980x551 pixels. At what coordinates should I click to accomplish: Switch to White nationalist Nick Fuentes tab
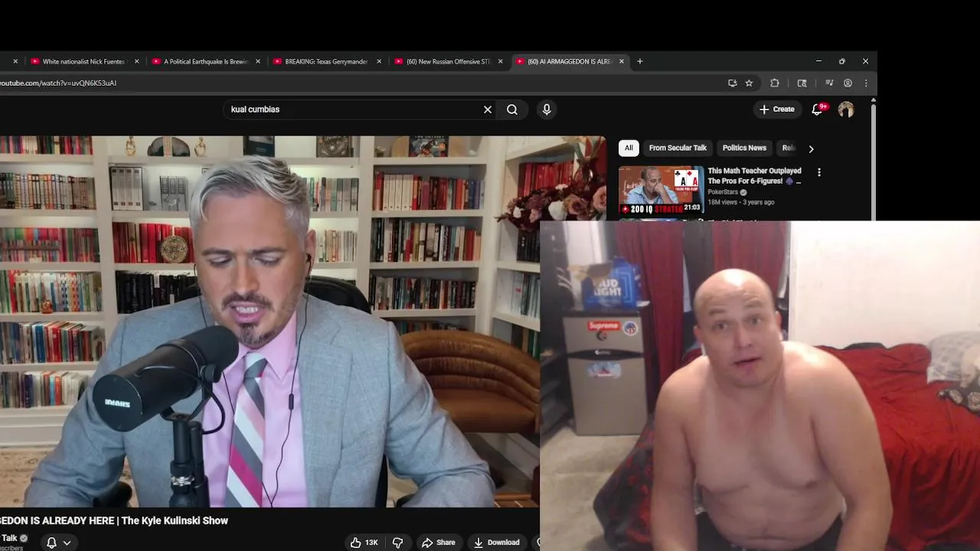(83, 61)
